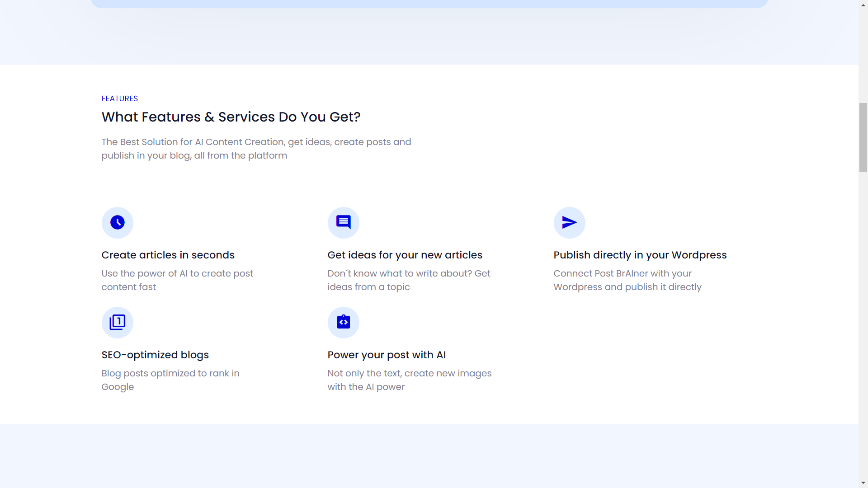Click the Connect Post BrAIner description text
The width and height of the screenshot is (868, 488).
(627, 280)
